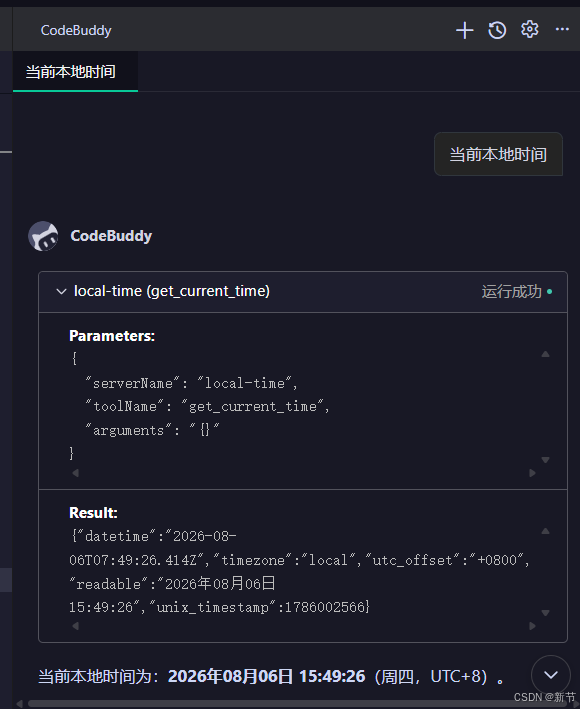
Task: Click the Result box scroll-down arrow
Action: (x=545, y=613)
